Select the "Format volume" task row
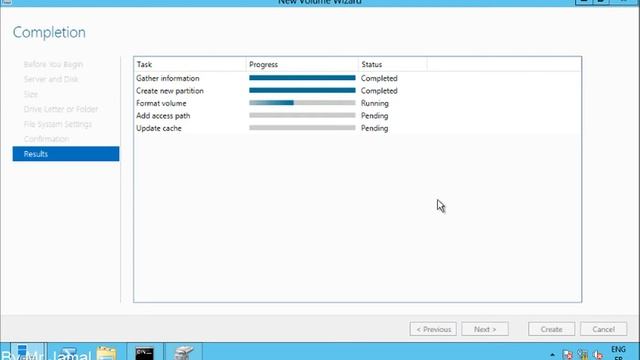Viewport: 640px width, 360px height. click(357, 103)
